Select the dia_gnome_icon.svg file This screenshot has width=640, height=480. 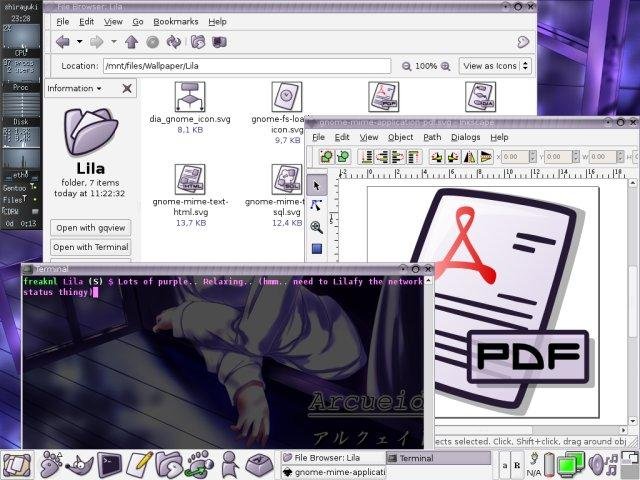[190, 107]
